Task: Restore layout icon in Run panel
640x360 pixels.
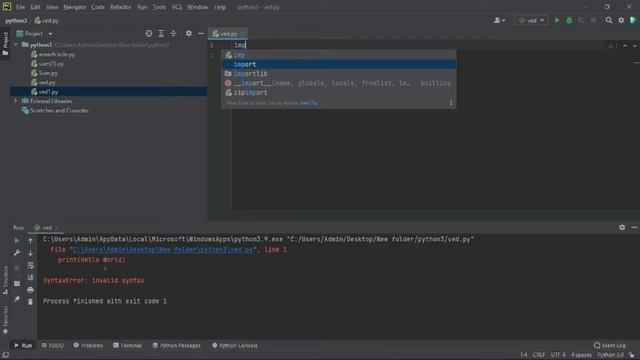Action: coord(17,283)
